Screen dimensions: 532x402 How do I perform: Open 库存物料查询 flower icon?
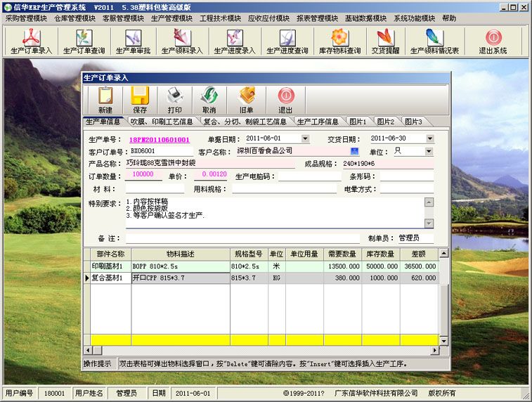(x=339, y=41)
